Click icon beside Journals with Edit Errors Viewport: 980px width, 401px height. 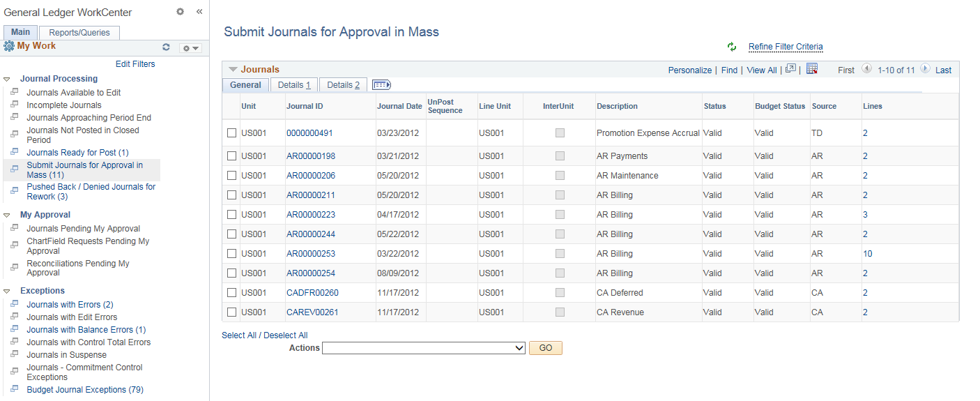click(x=15, y=317)
